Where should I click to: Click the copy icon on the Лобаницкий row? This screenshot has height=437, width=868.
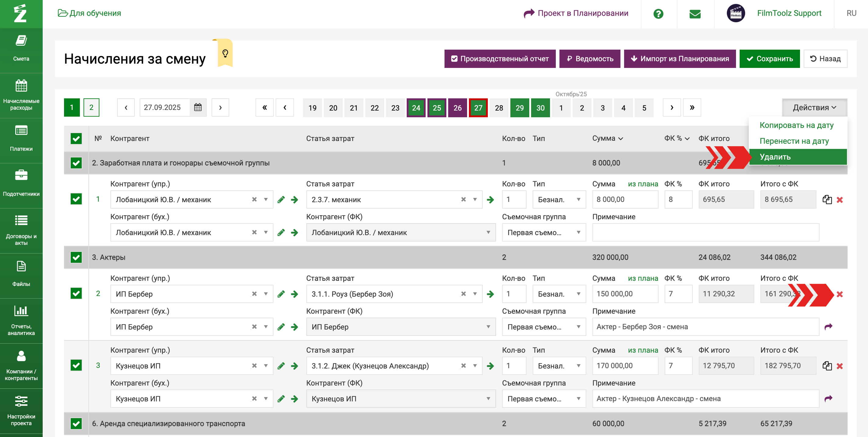click(827, 200)
